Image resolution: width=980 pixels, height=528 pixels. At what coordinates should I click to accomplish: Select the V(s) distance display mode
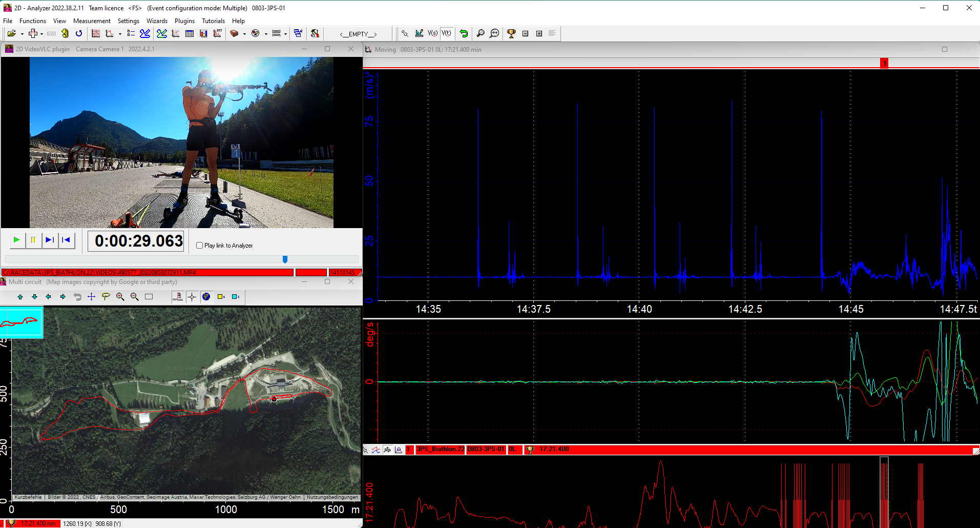point(433,33)
